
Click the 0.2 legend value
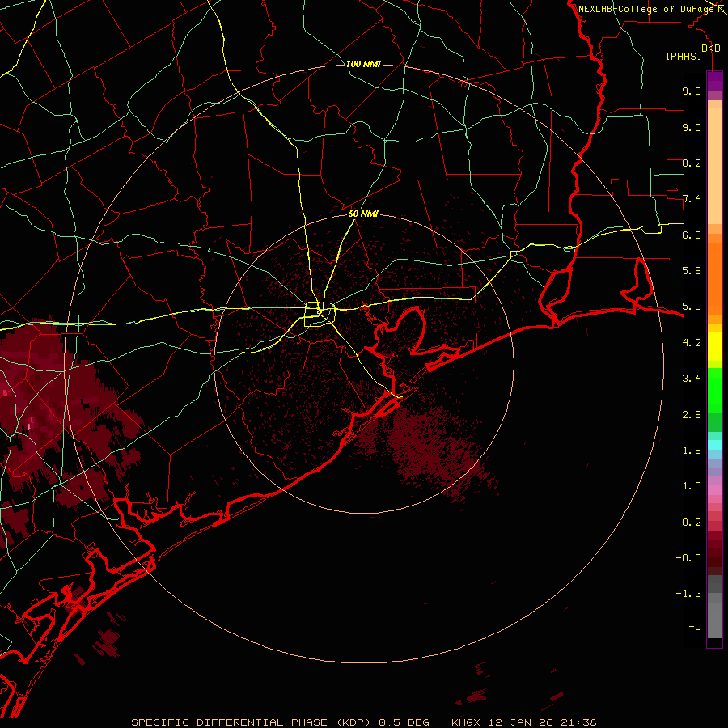[692, 523]
